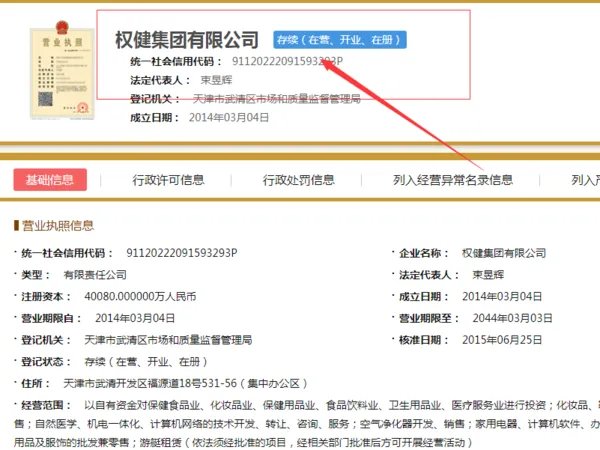
Task: Open the partially visible 列入 tab at right edge
Action: (x=585, y=180)
